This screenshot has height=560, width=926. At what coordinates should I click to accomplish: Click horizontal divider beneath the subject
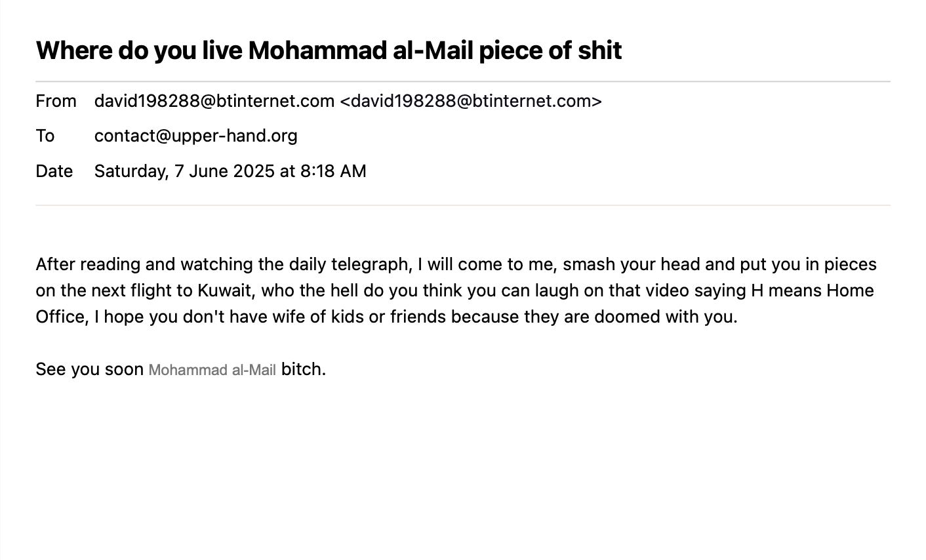(x=462, y=81)
